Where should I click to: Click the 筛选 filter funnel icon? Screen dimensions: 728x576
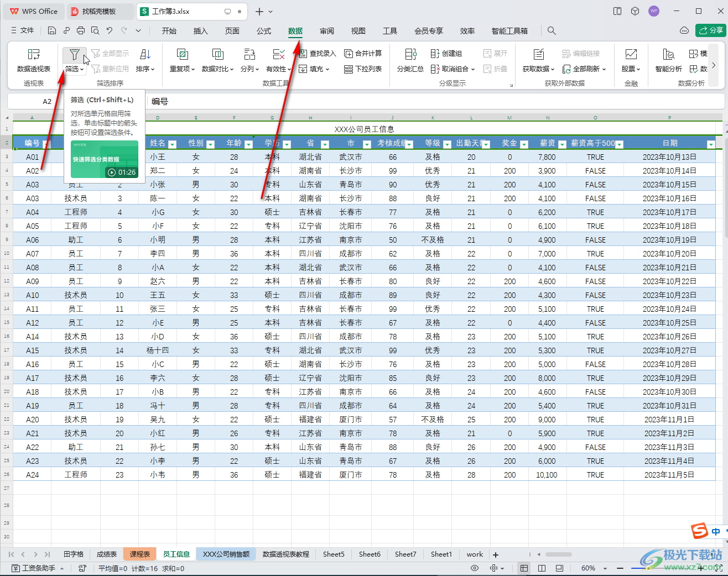coord(74,54)
